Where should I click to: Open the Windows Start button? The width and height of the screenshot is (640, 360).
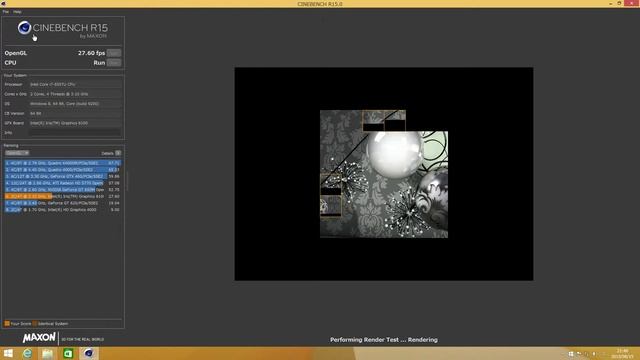[x=8, y=353]
